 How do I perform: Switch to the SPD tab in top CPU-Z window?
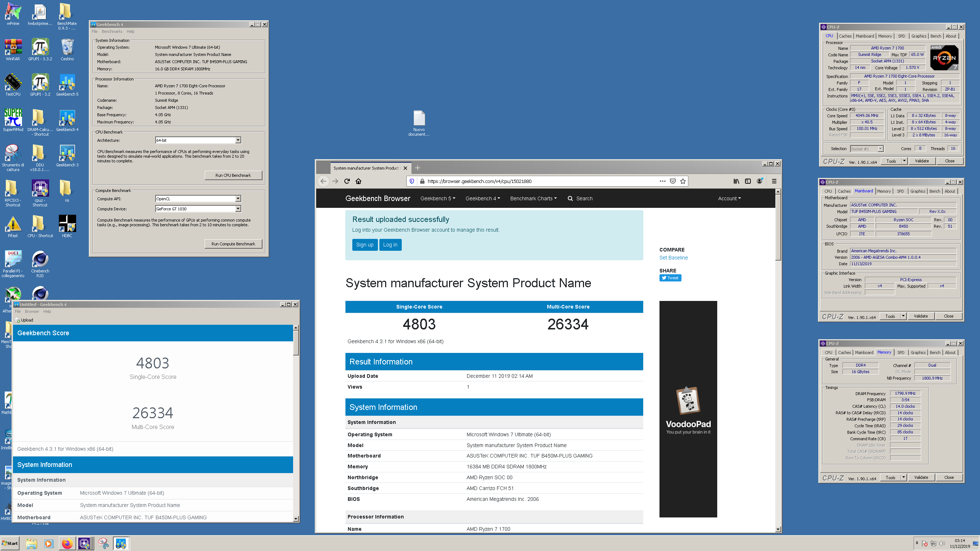pos(902,36)
